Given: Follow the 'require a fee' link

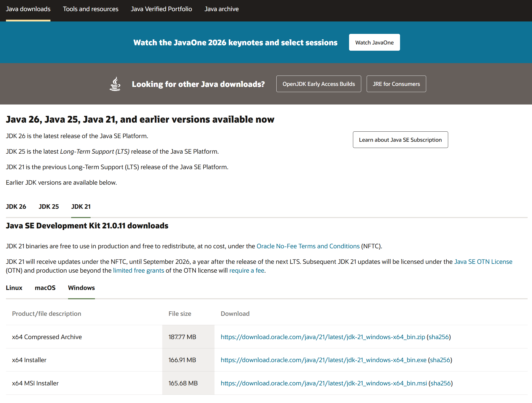Looking at the screenshot, I should tap(247, 271).
